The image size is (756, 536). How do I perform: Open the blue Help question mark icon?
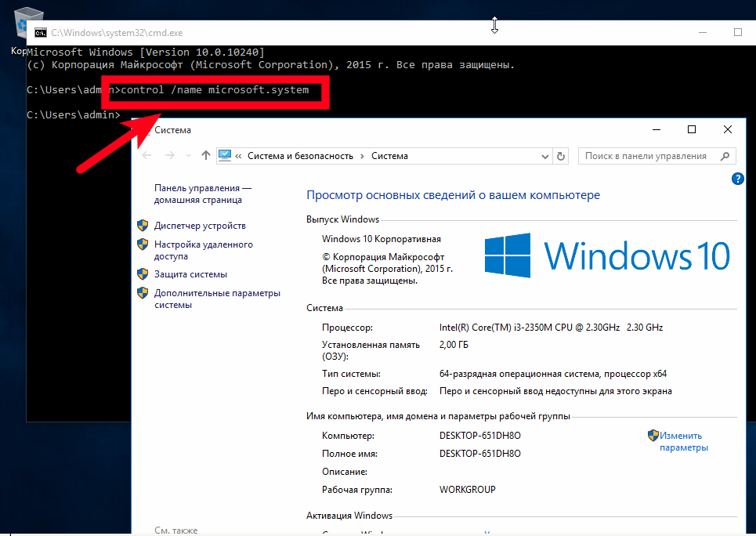[738, 179]
